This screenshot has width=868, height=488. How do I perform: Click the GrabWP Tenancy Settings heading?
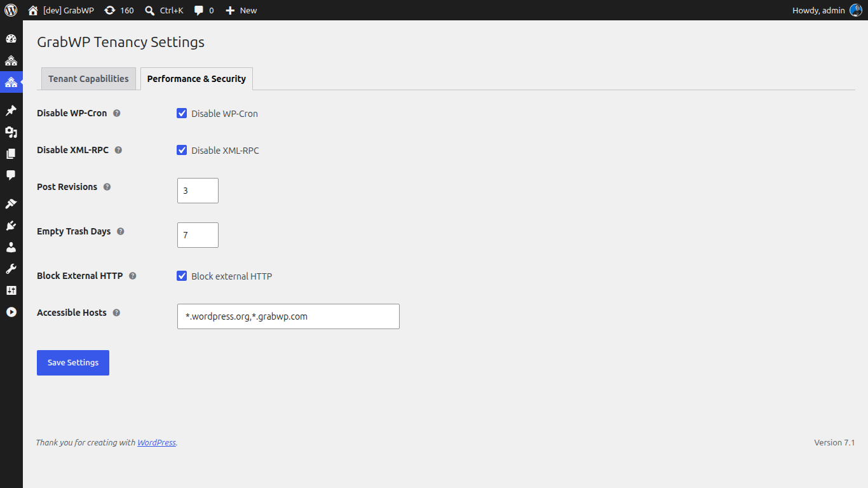click(121, 42)
